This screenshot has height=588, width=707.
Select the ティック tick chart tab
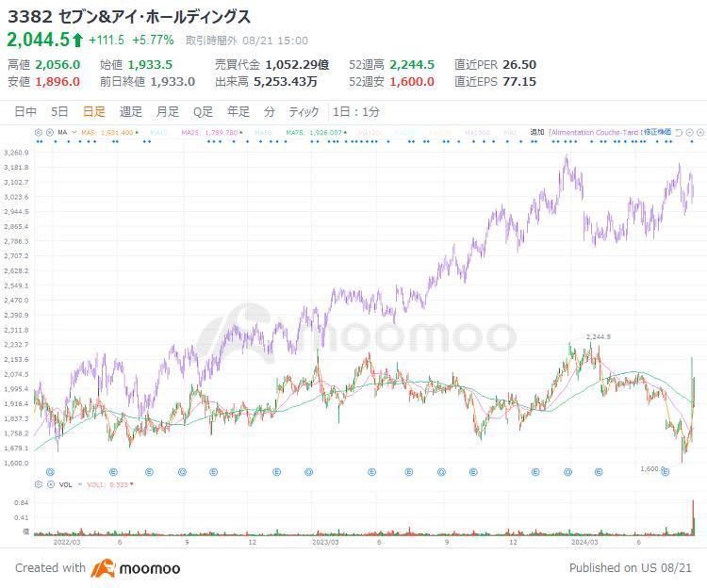coord(304,112)
